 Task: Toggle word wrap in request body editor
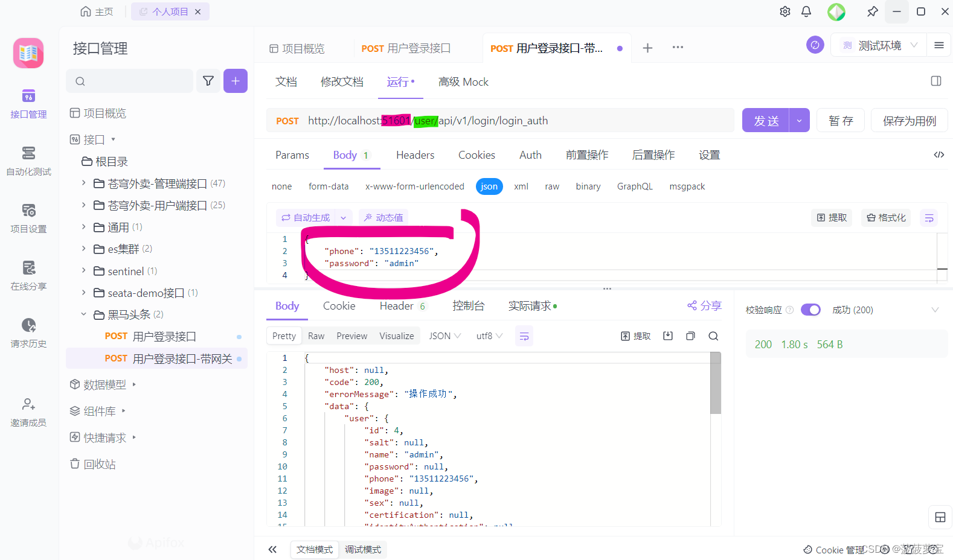[x=929, y=218]
